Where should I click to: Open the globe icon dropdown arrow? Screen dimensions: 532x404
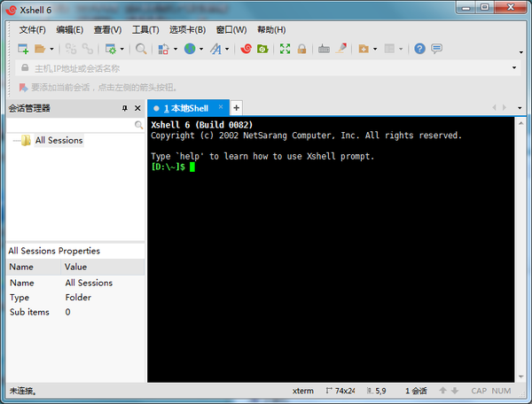[x=201, y=49]
